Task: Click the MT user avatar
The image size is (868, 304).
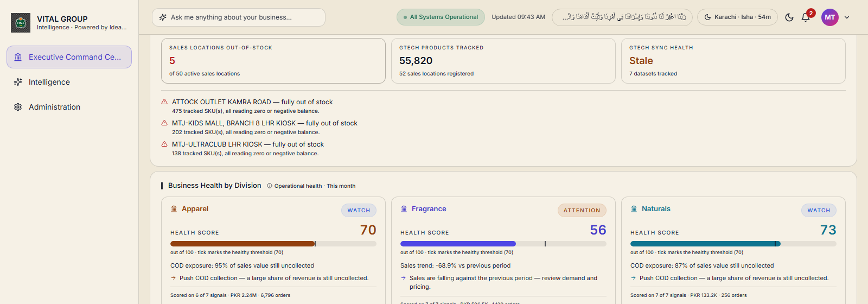Action: (x=829, y=17)
